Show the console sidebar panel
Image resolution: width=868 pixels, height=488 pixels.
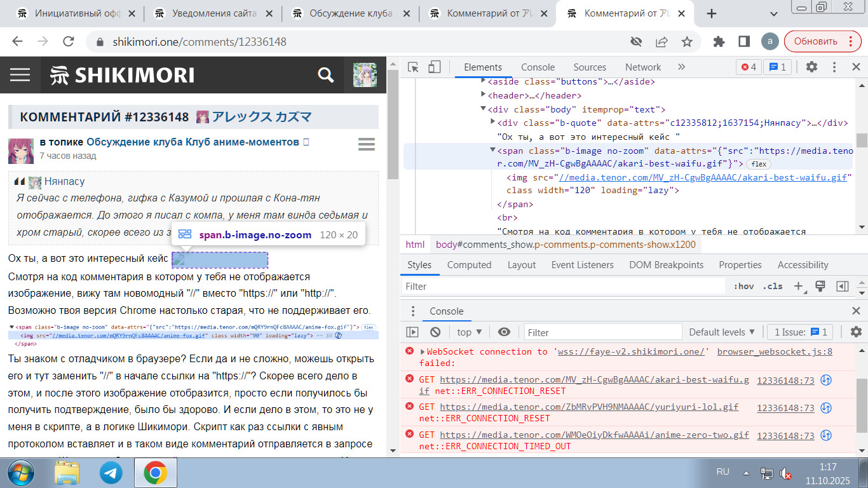coord(412,332)
